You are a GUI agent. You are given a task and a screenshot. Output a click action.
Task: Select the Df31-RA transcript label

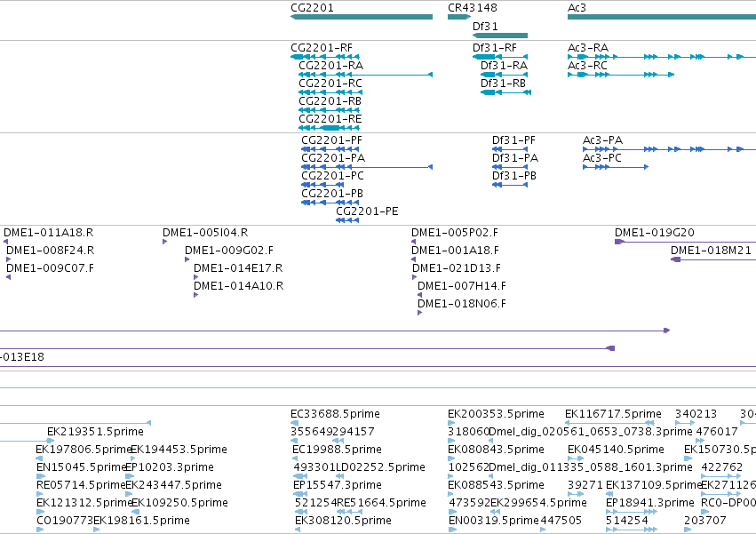pyautogui.click(x=504, y=66)
